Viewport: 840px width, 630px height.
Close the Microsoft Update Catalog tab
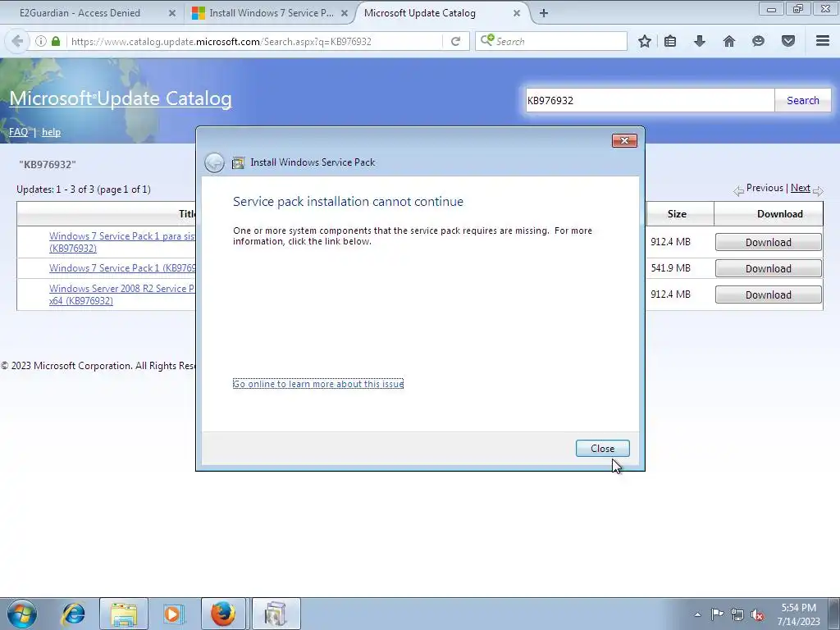pos(517,13)
